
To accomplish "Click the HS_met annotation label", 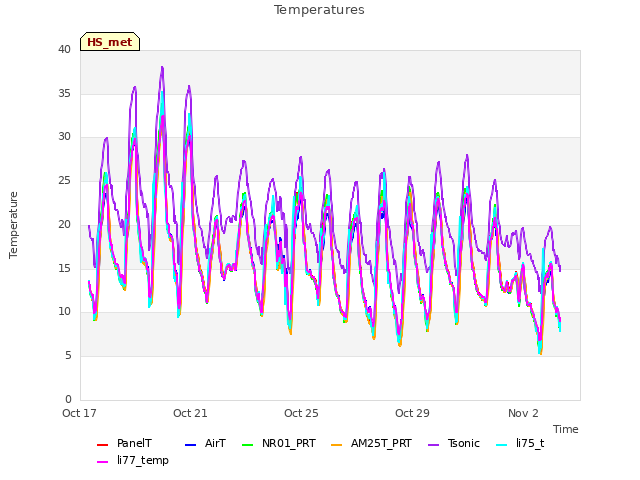I will coord(110,42).
